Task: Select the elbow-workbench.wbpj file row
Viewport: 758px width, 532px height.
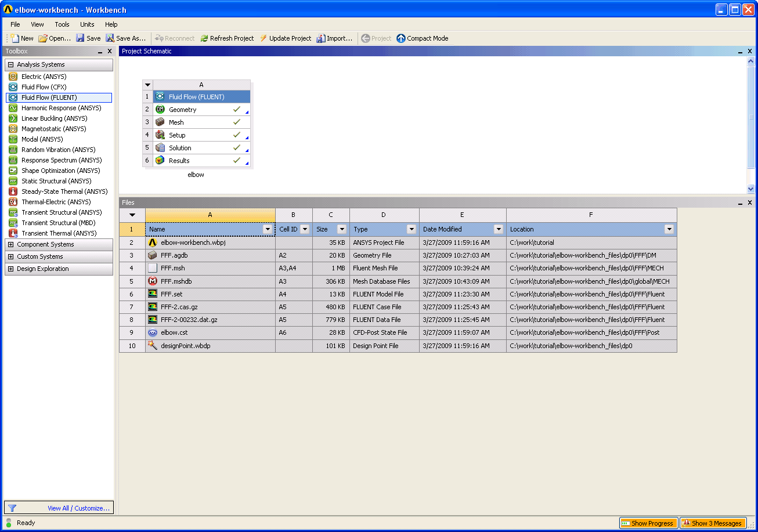Action: click(398, 243)
